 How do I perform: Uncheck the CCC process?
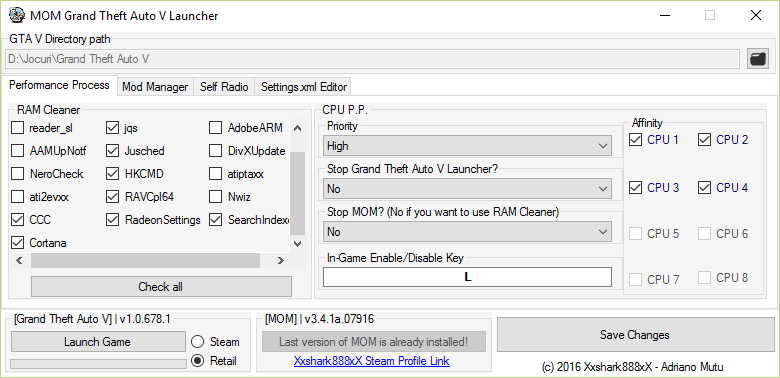coord(17,220)
